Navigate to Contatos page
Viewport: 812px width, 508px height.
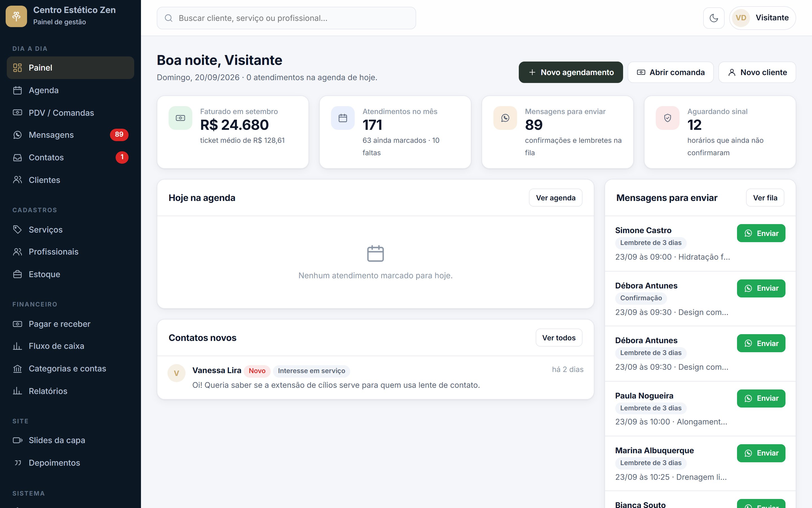point(70,157)
